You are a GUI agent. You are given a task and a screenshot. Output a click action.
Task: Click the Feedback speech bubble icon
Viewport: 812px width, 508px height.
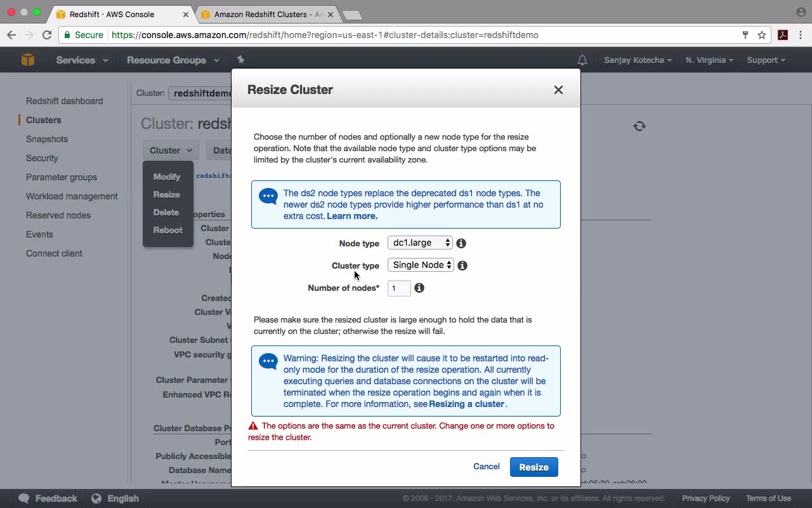click(24, 498)
